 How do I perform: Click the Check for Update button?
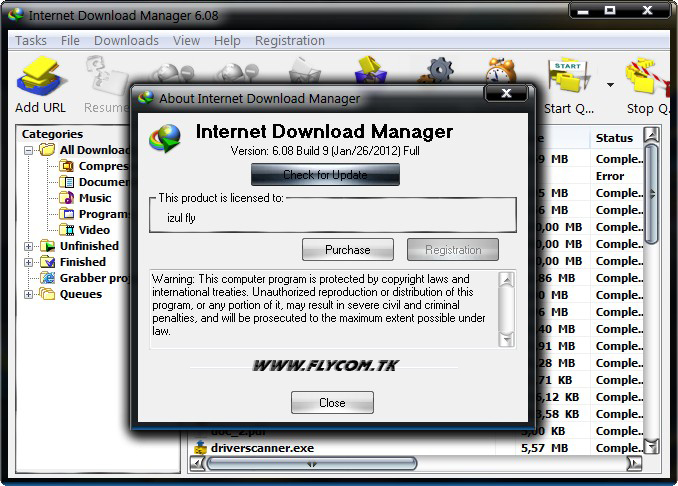pyautogui.click(x=325, y=175)
